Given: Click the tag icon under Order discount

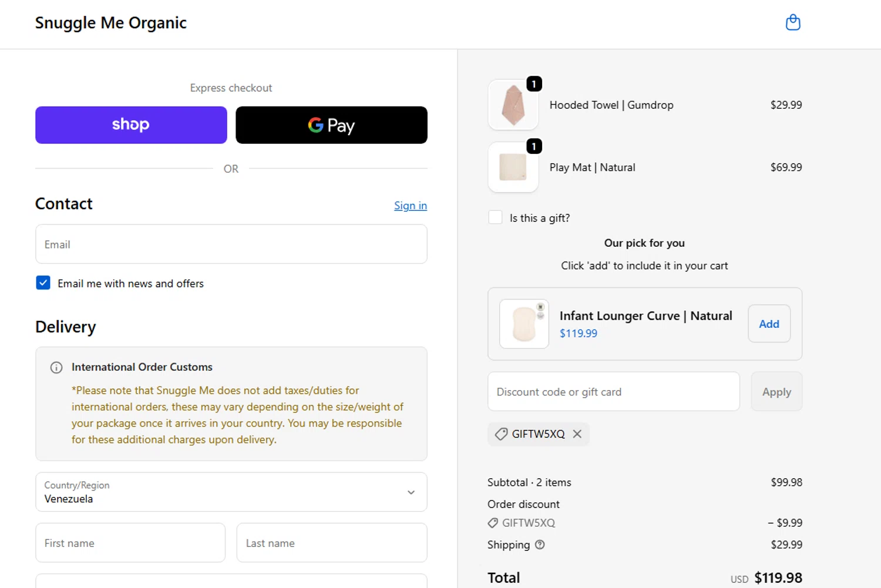Looking at the screenshot, I should pos(493,523).
